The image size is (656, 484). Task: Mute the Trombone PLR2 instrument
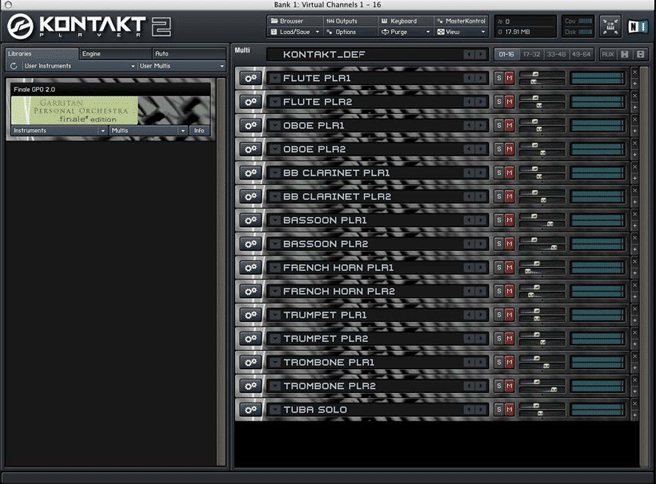509,386
